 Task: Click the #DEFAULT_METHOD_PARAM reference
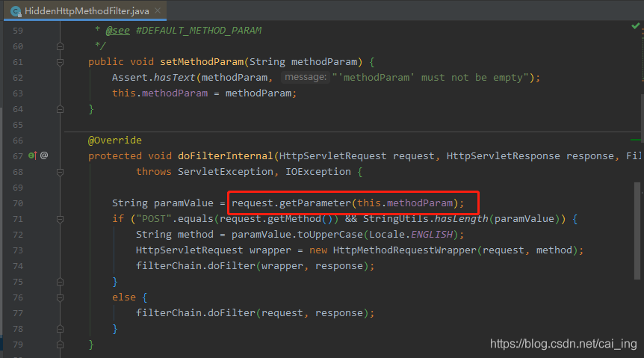coord(199,31)
